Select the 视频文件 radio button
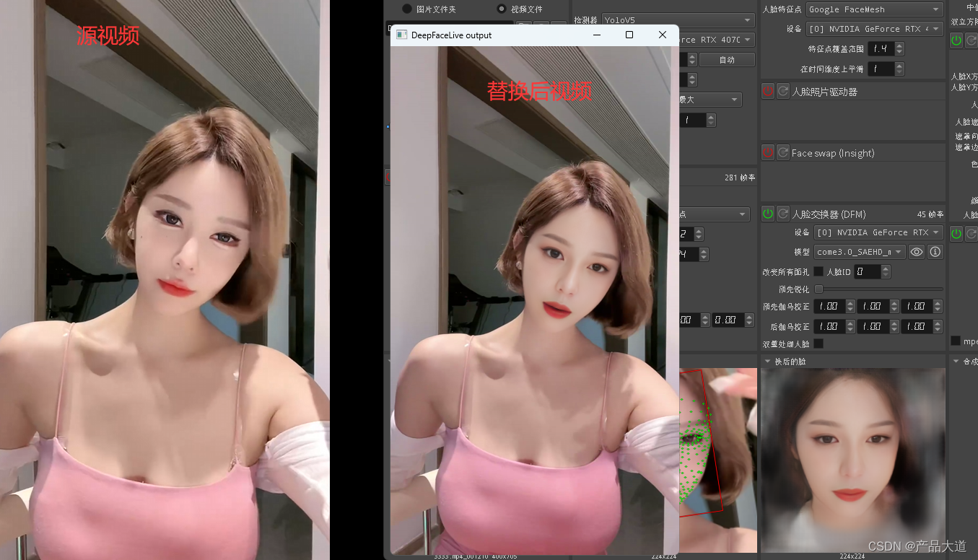This screenshot has width=978, height=560. pyautogui.click(x=502, y=9)
